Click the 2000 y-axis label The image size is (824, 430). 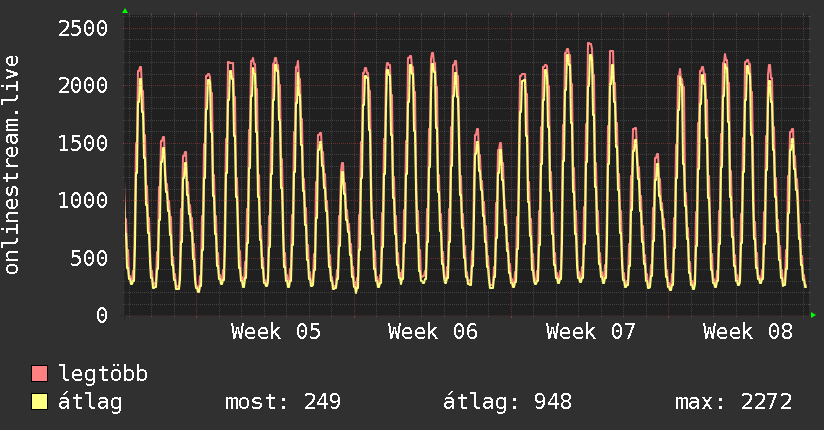pos(83,86)
